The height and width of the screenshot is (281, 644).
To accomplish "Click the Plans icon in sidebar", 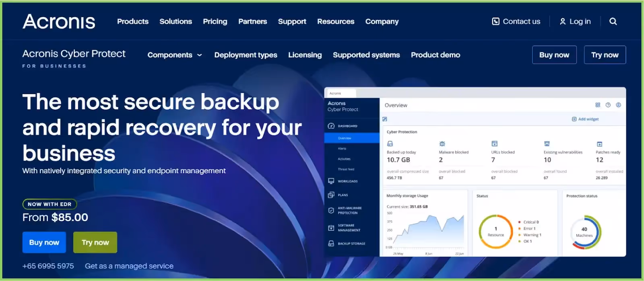I will [331, 195].
